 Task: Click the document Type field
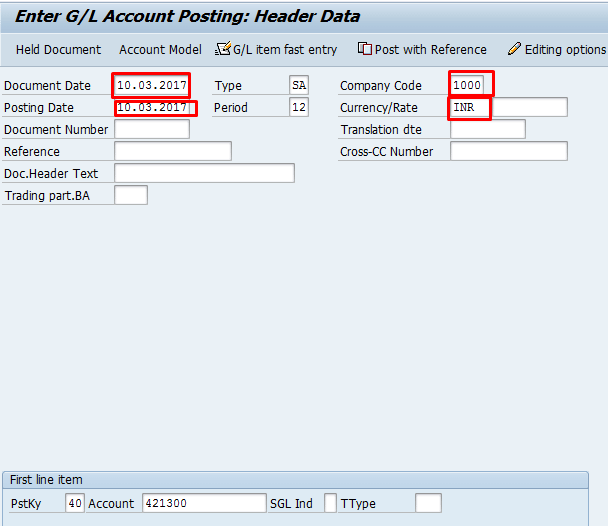pyautogui.click(x=299, y=86)
